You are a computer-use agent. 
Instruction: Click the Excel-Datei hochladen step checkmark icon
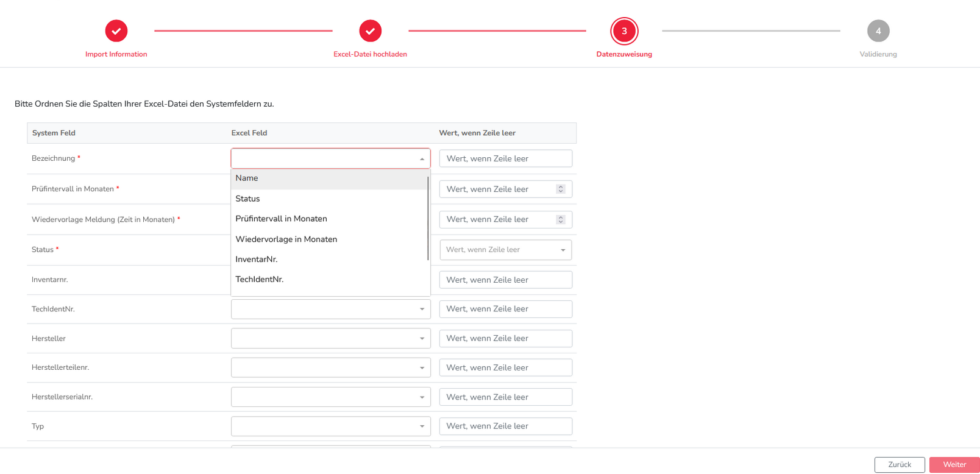tap(370, 31)
